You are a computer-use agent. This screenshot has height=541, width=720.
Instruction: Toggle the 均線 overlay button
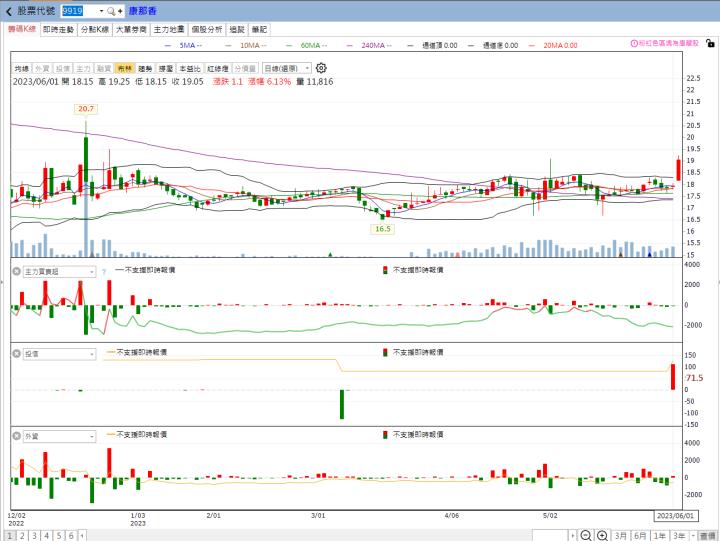(22, 68)
